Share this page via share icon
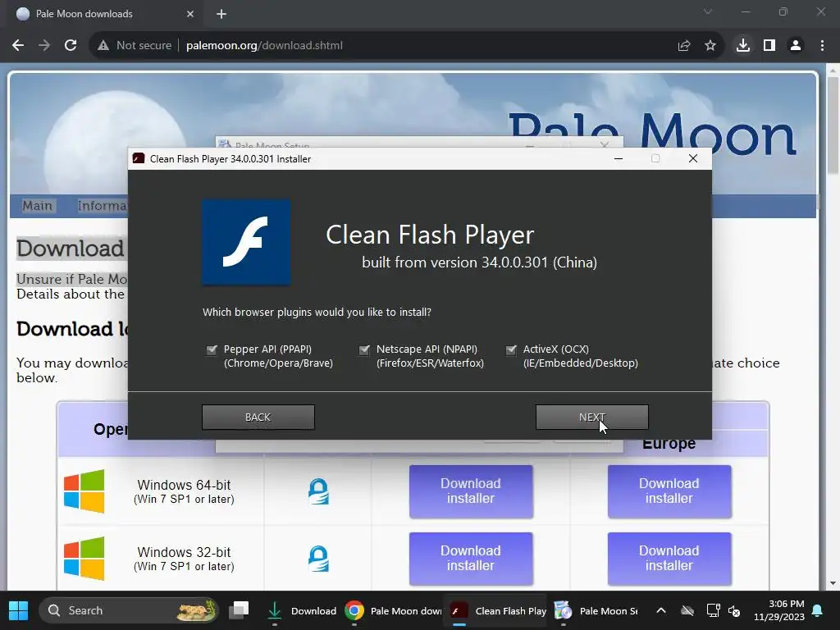The height and width of the screenshot is (630, 840). 684,46
